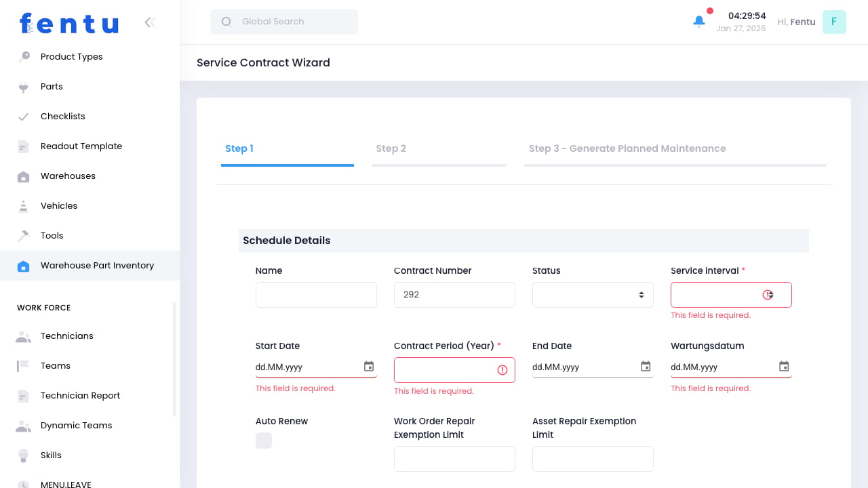
Task: Click the Contract Number field showing 292
Action: [454, 295]
